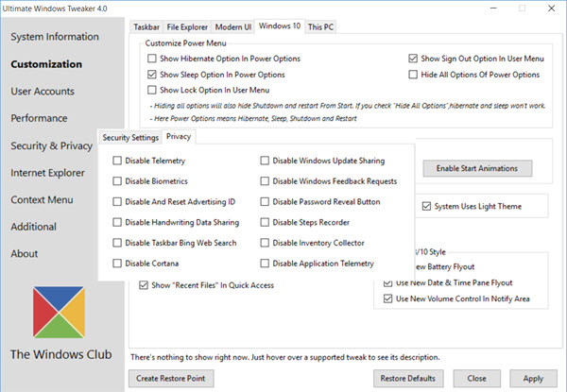Open the Context Menu section

pos(42,200)
